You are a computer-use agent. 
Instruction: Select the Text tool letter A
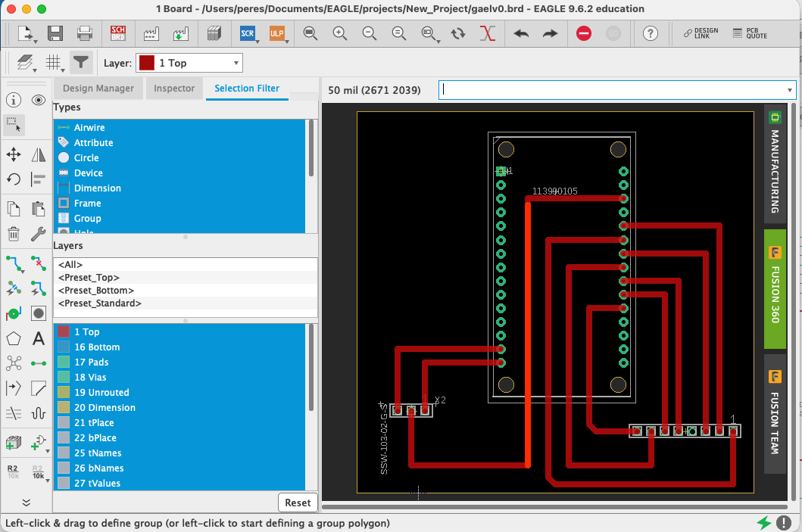point(39,338)
